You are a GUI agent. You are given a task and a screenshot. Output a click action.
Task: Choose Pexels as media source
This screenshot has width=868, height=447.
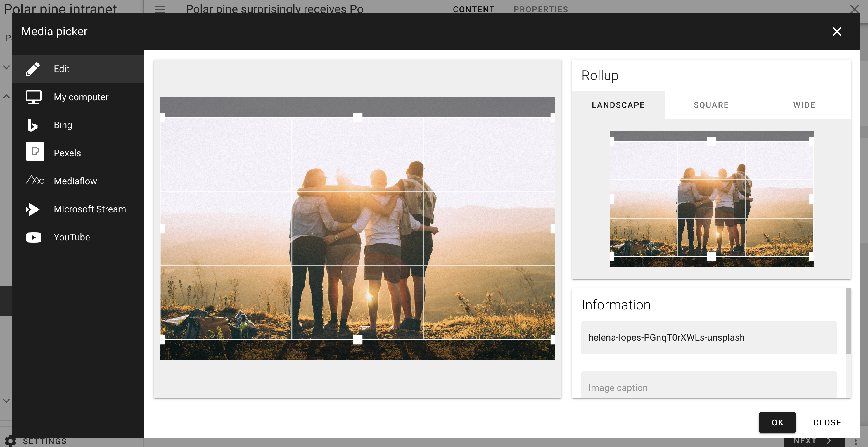point(78,153)
